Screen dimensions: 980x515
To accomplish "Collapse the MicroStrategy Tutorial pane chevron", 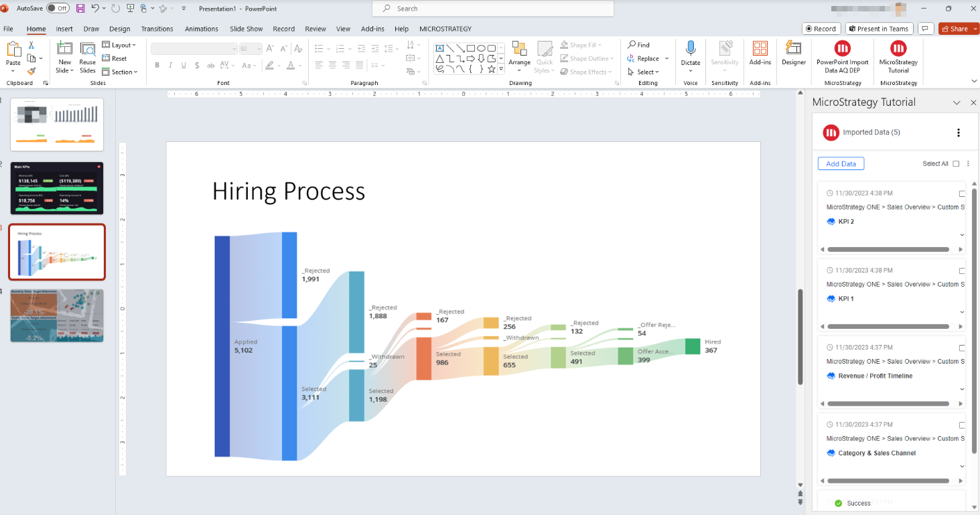I will coord(957,102).
